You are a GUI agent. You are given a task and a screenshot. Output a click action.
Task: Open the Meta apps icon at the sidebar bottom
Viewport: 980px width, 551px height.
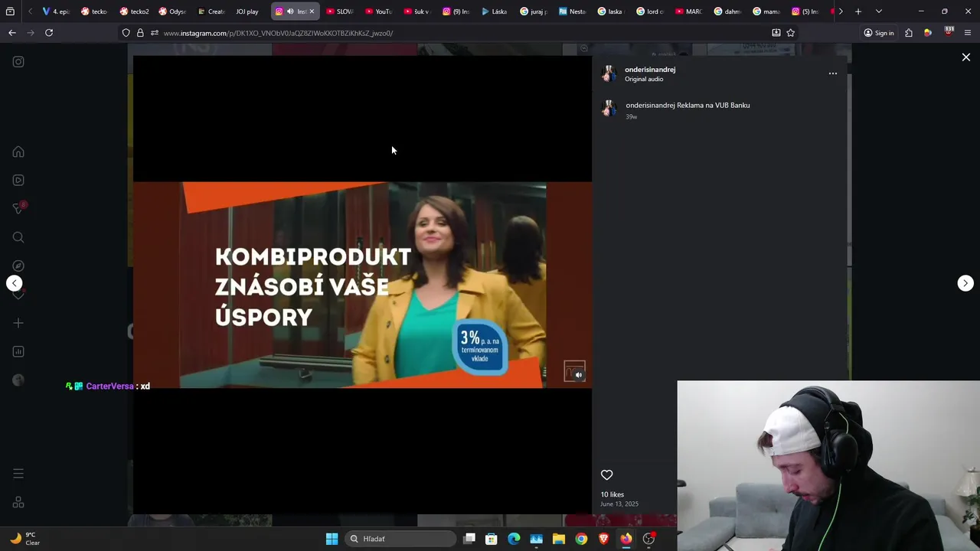(18, 502)
